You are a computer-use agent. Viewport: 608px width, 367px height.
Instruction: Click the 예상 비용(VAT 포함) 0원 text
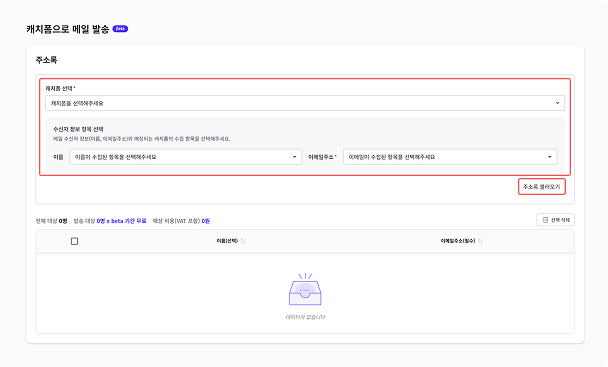(181, 221)
